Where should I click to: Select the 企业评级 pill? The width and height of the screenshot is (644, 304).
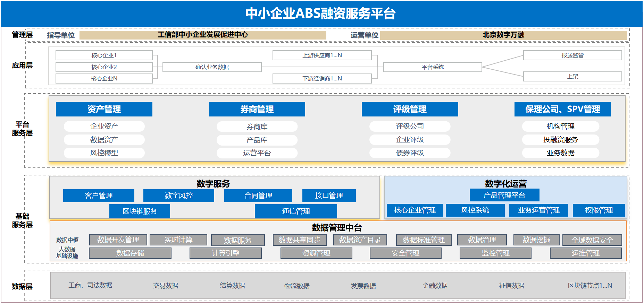point(410,140)
